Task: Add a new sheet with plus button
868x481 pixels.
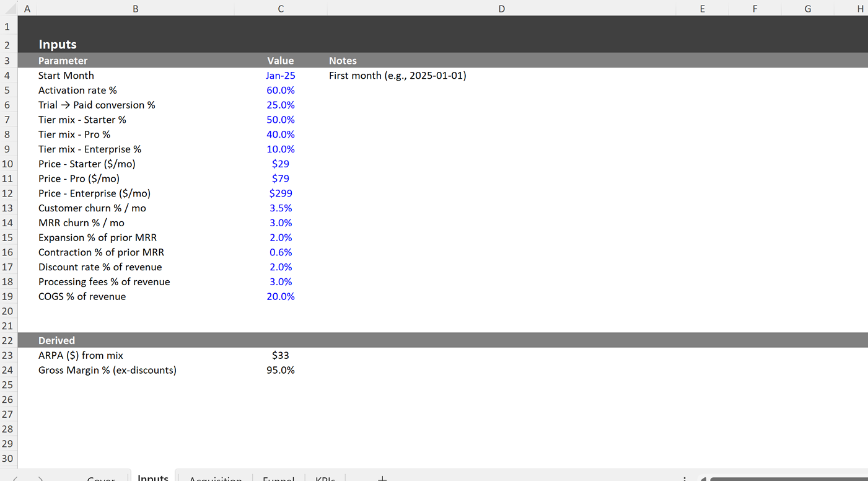Action: tap(382, 478)
